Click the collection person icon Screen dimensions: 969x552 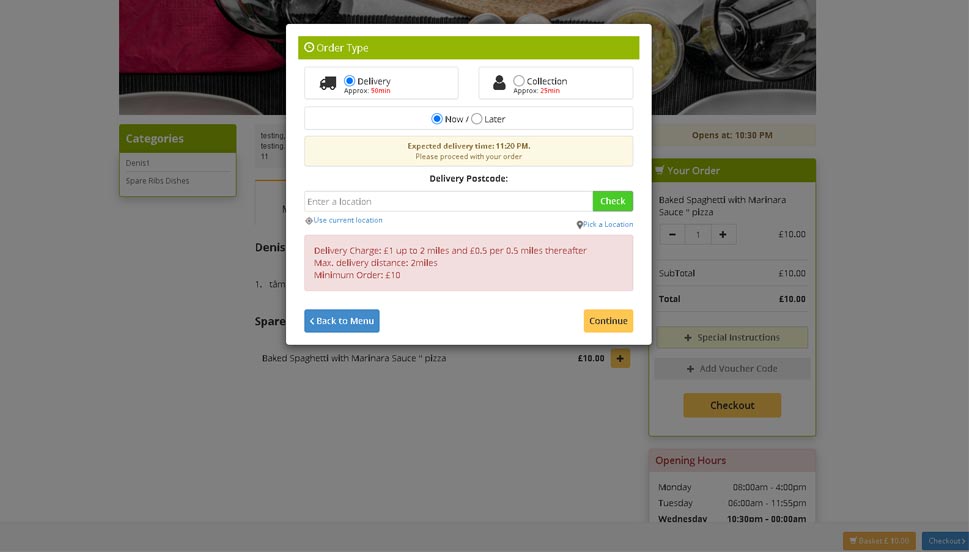pos(499,83)
